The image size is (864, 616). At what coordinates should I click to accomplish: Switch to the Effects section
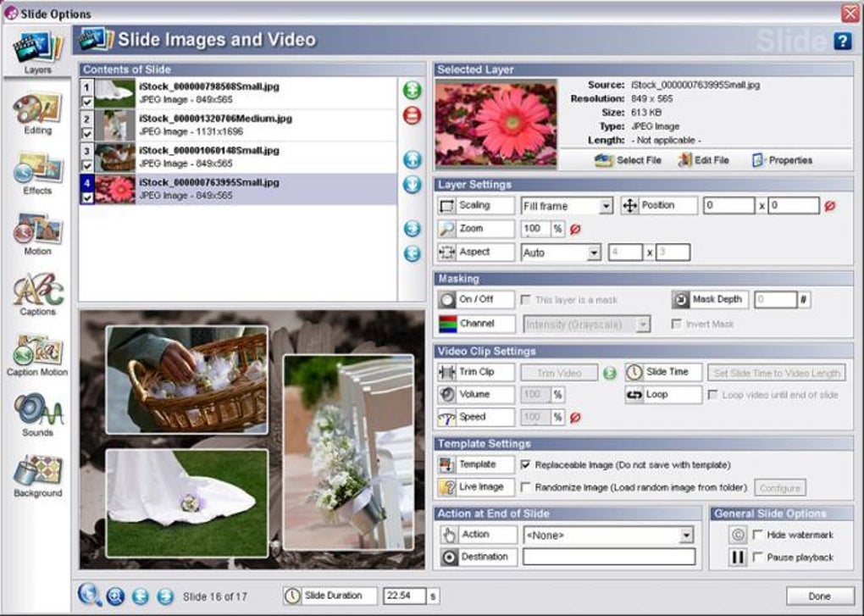(x=37, y=174)
